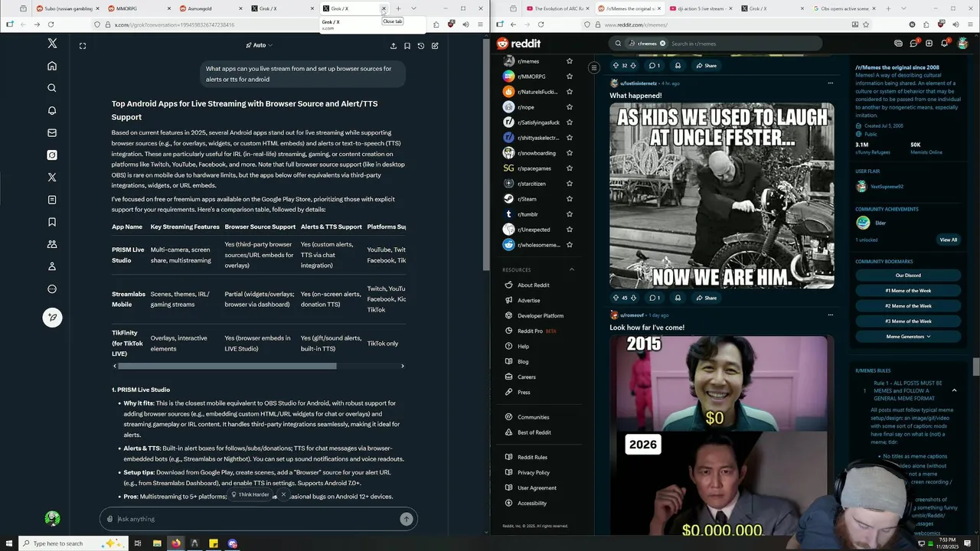This screenshot has width=980, height=551.
Task: Open X Messages envelope icon
Action: click(52, 132)
